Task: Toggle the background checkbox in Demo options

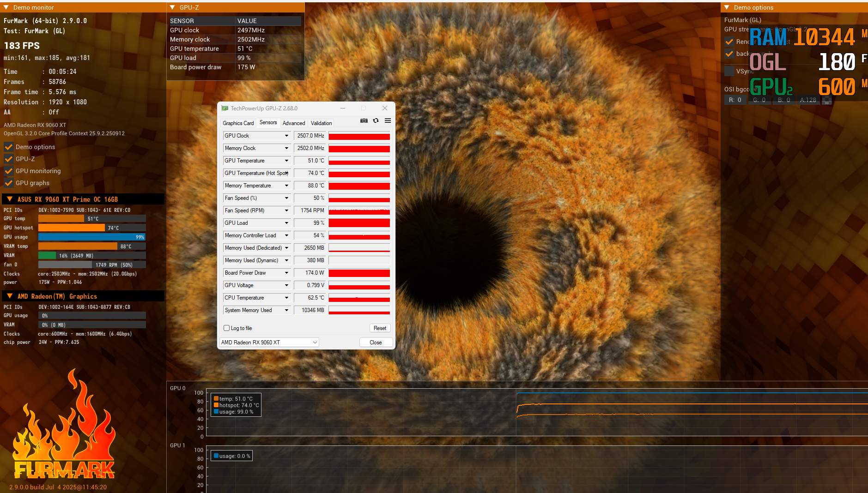Action: (729, 54)
